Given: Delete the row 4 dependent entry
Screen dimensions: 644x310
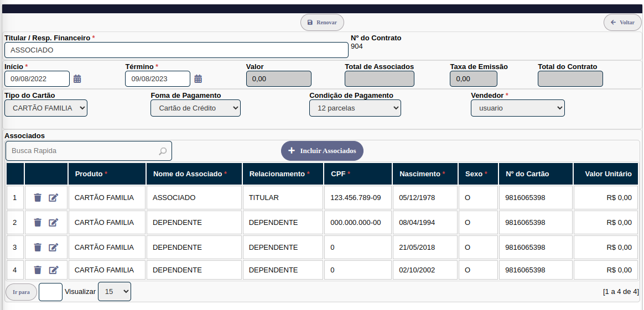Looking at the screenshot, I should (38, 270).
